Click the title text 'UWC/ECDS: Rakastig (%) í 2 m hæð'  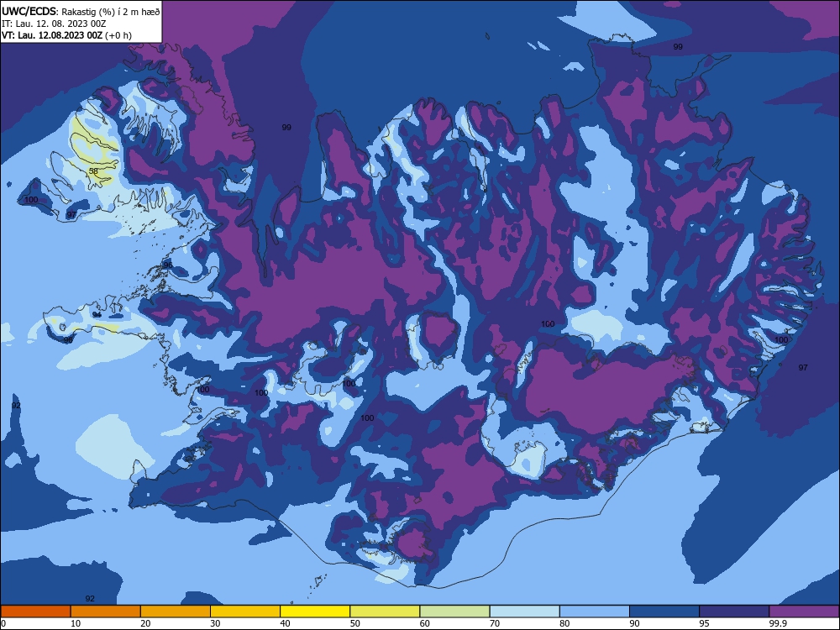(81, 11)
